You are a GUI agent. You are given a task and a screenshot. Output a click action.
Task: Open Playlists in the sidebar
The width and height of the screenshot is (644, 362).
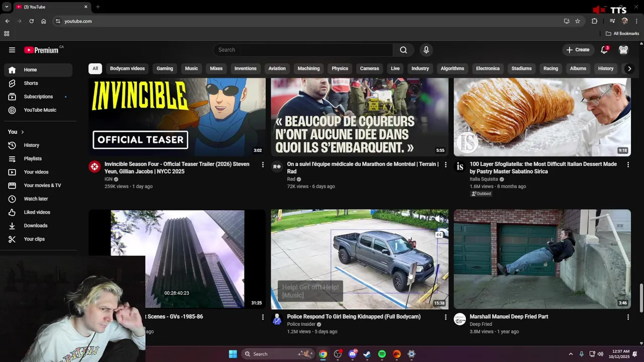(38, 159)
